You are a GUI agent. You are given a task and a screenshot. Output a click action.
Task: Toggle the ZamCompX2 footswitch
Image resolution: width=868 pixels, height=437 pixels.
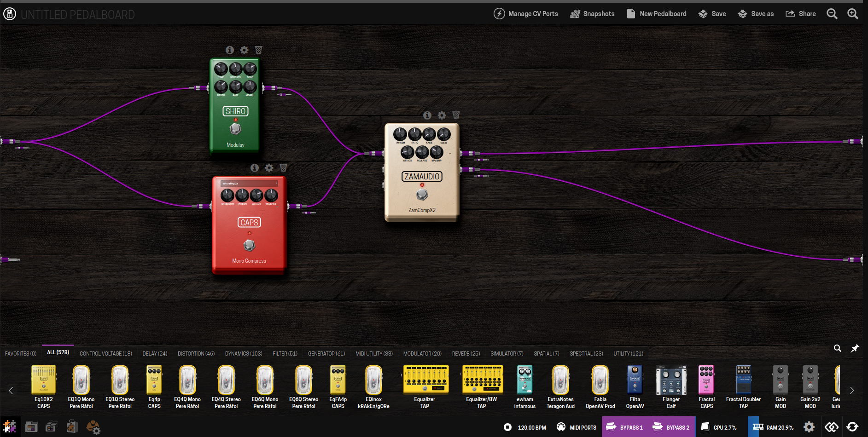(x=422, y=194)
